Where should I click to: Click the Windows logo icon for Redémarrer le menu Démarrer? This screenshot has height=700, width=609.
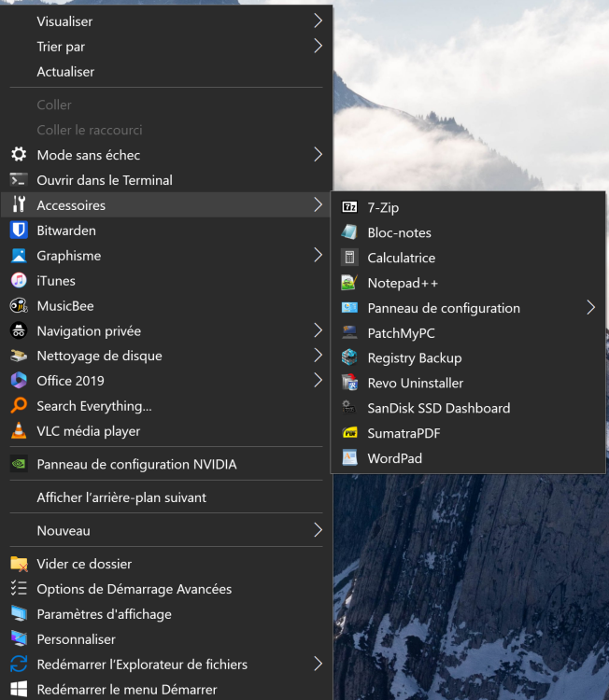pyautogui.click(x=19, y=690)
